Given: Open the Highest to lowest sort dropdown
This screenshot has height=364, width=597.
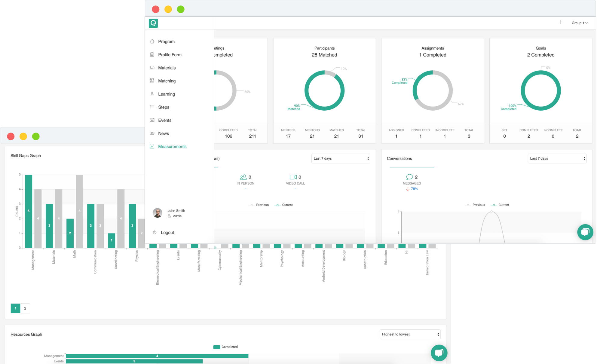Looking at the screenshot, I should (x=410, y=334).
